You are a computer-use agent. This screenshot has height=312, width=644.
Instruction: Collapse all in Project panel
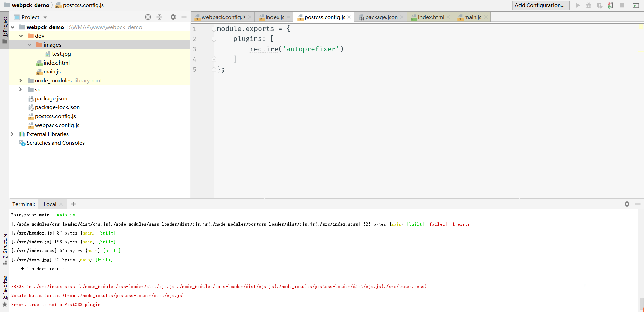(159, 17)
